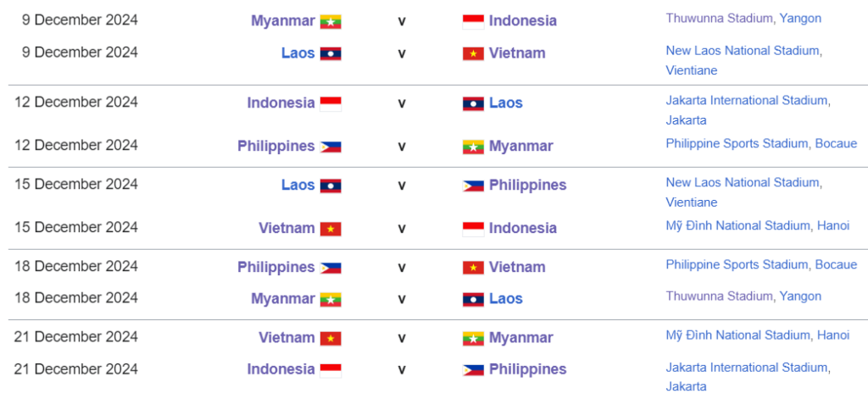This screenshot has height=399, width=868.
Task: Click the 'v' between Philippines and Vietnam
Action: (x=402, y=268)
